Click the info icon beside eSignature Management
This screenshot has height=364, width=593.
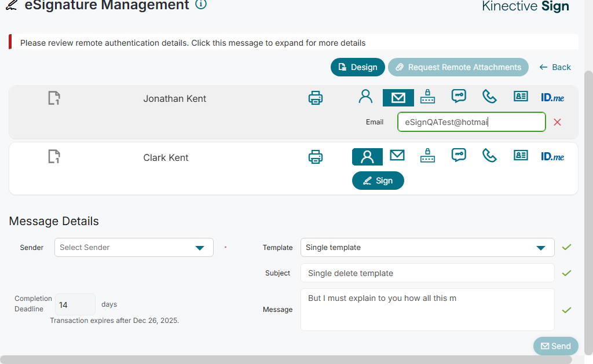tap(201, 5)
